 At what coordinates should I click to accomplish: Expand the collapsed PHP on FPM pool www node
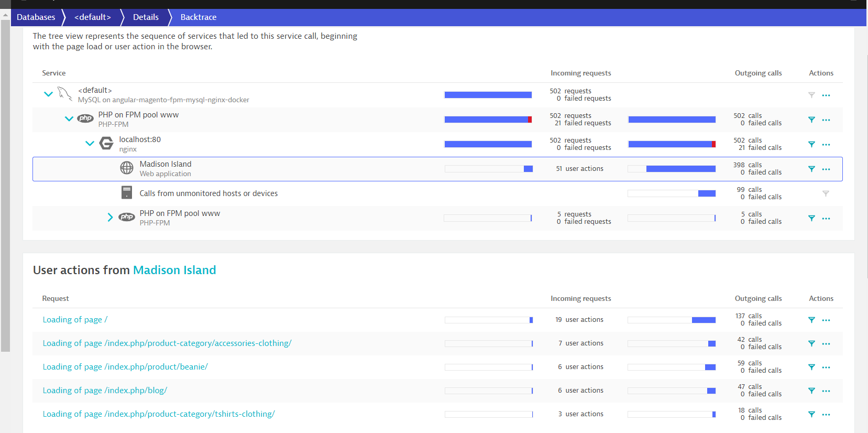110,217
